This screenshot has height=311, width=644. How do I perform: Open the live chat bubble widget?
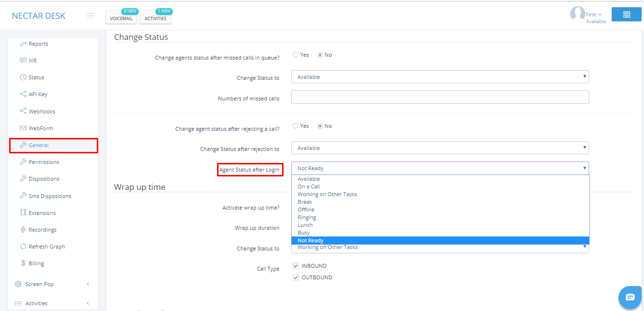(x=630, y=298)
